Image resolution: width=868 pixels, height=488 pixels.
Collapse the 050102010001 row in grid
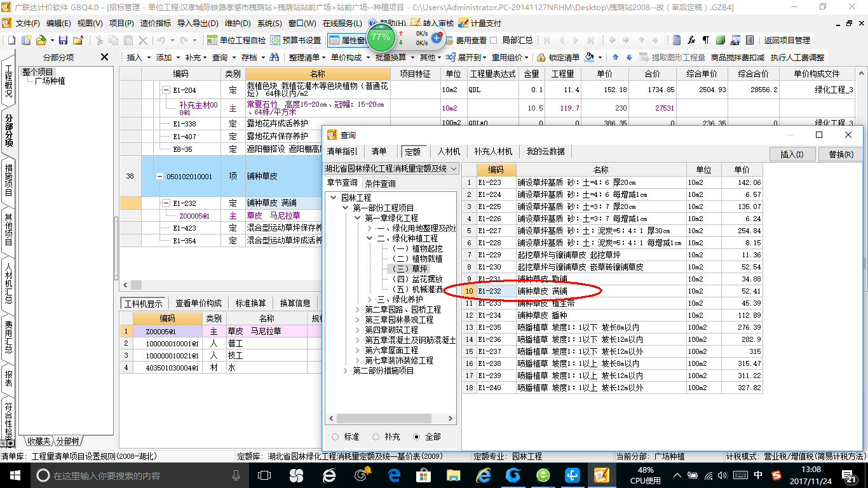pos(160,176)
